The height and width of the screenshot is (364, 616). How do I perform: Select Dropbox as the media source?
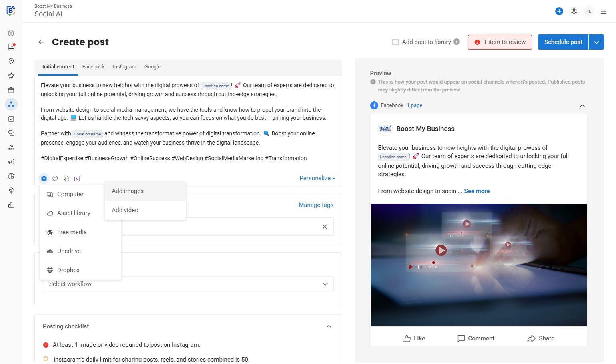68,270
